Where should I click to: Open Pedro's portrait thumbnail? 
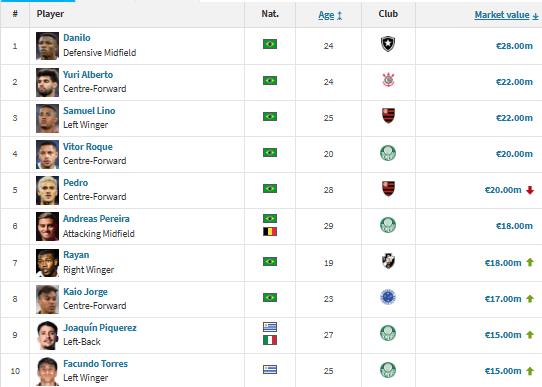click(47, 190)
